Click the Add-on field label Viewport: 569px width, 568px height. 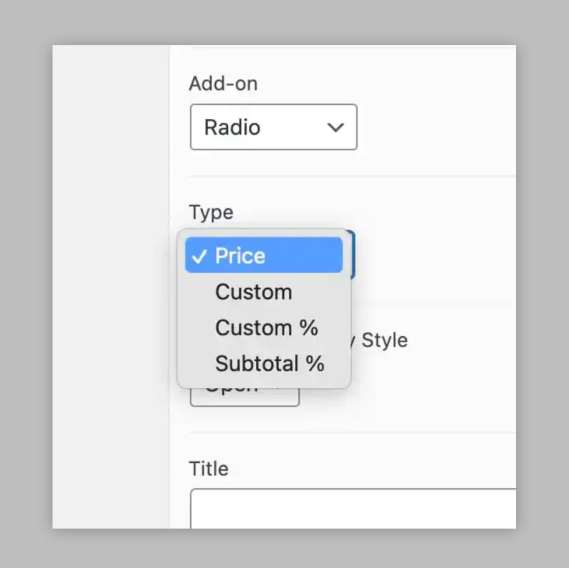pyautogui.click(x=223, y=83)
